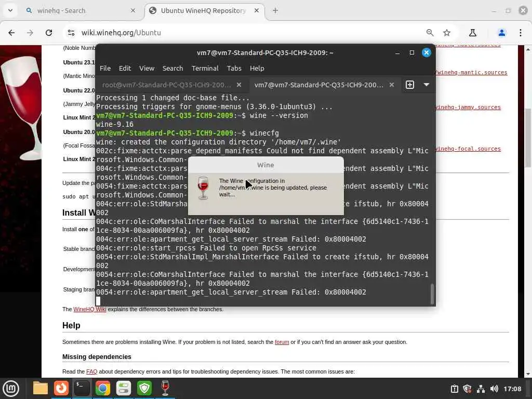Open terminal File menu
Screen dimensions: 532x399
(105, 68)
